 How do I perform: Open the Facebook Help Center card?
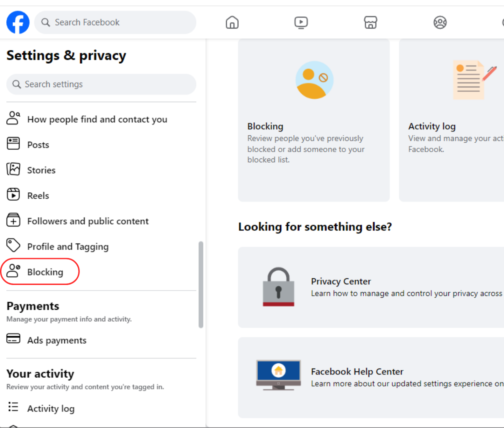pyautogui.click(x=371, y=377)
